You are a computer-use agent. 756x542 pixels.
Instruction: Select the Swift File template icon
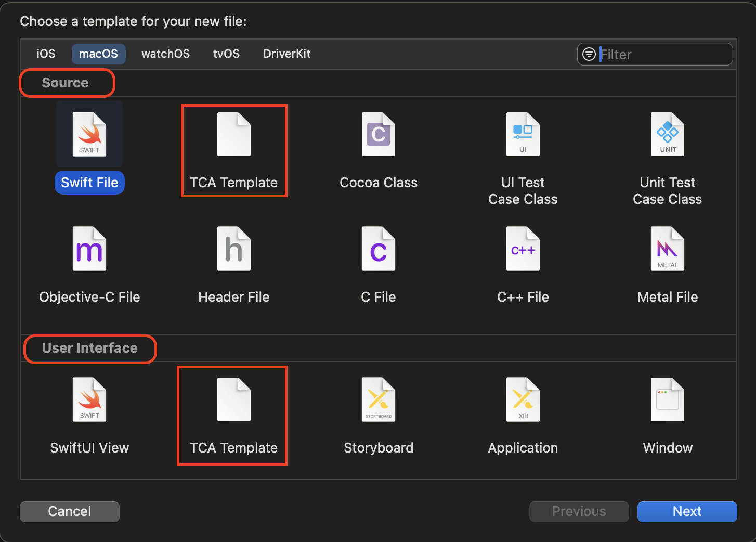point(89,134)
